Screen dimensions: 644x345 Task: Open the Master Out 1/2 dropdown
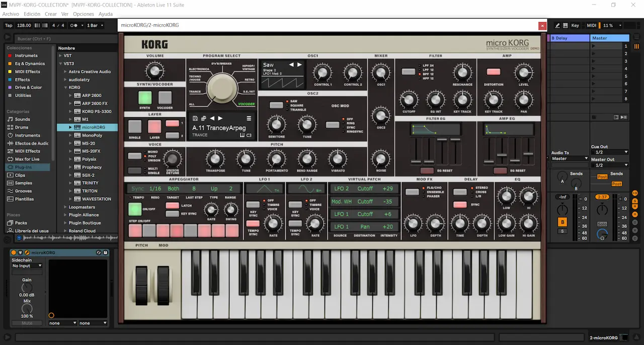pos(610,165)
